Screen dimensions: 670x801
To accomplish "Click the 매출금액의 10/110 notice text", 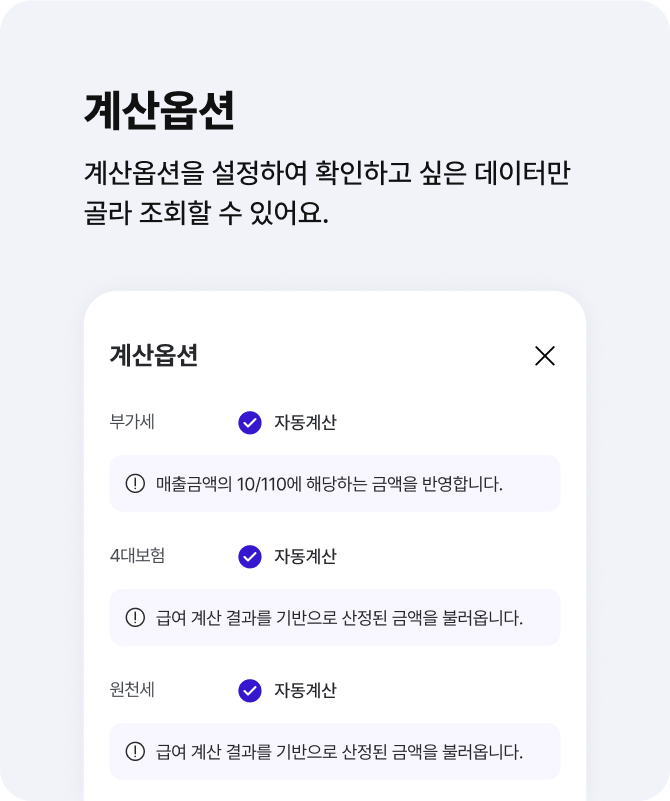I will point(329,484).
